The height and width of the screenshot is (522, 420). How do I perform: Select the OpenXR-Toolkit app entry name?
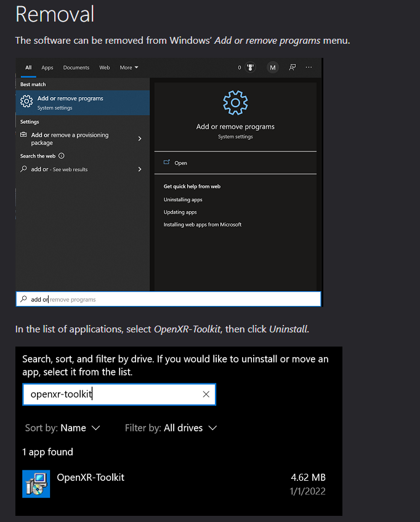pyautogui.click(x=91, y=477)
